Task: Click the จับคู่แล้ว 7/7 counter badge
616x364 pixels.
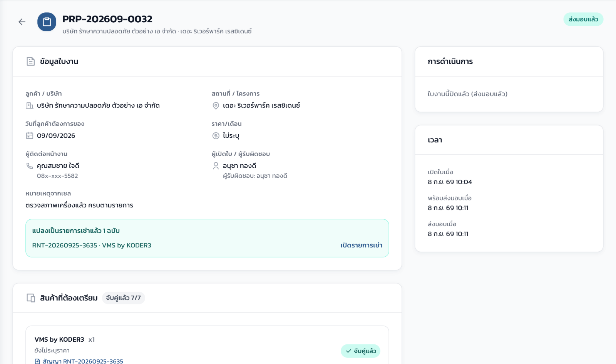Action: click(x=124, y=298)
